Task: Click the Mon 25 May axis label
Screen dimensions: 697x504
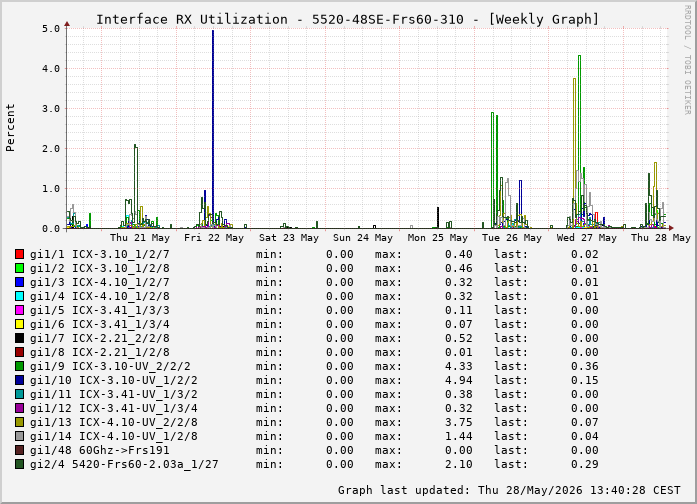Action: [438, 238]
